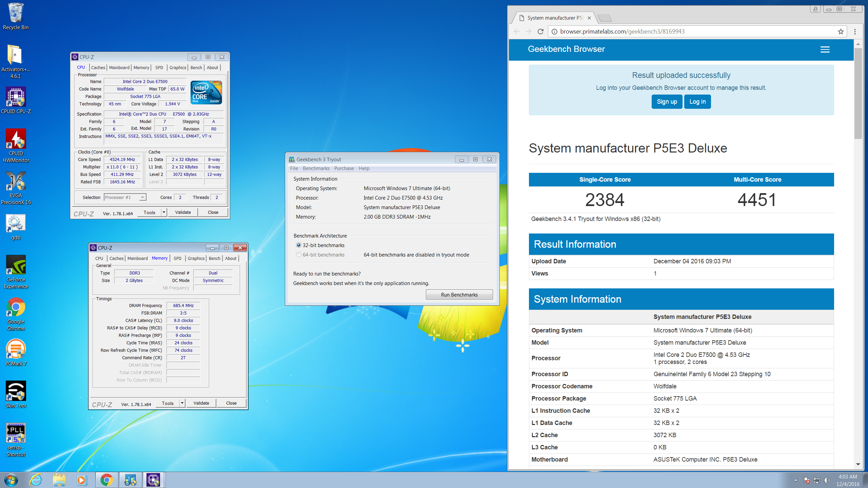Viewport: 868px width, 488px height.
Task: Launch the GeForce Experience desktop shortcut
Action: coord(16,272)
